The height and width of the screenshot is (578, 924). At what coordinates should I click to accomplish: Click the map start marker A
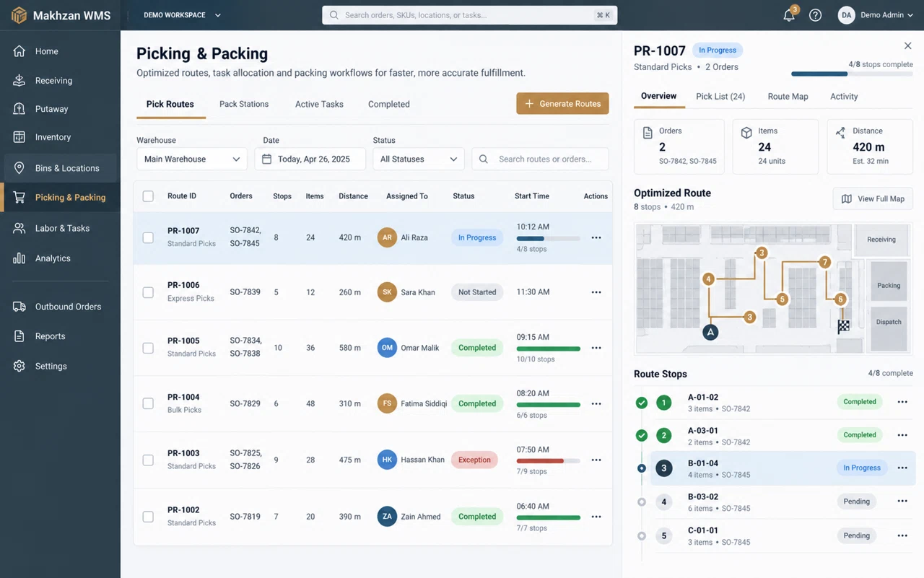(710, 333)
